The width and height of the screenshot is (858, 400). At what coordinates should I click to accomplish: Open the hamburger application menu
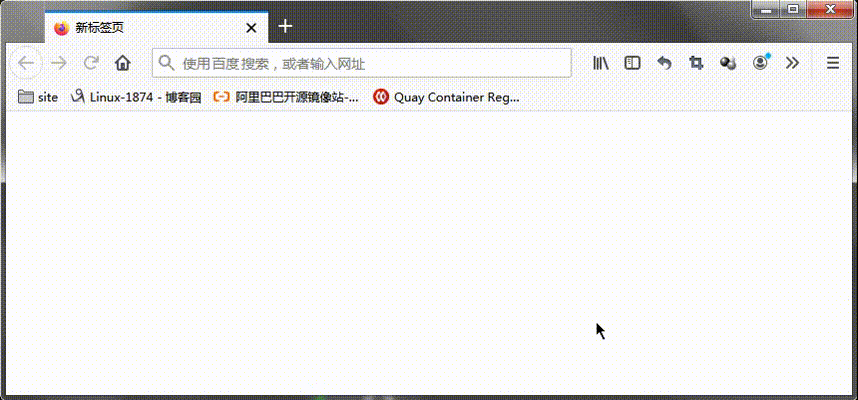tap(833, 63)
